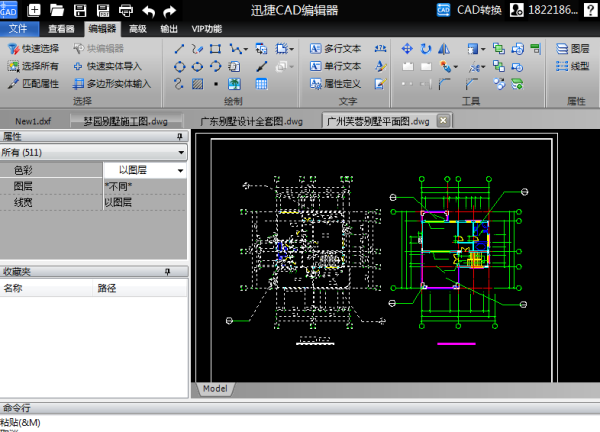
Task: Click the new file icon in title bar
Action: (x=34, y=10)
